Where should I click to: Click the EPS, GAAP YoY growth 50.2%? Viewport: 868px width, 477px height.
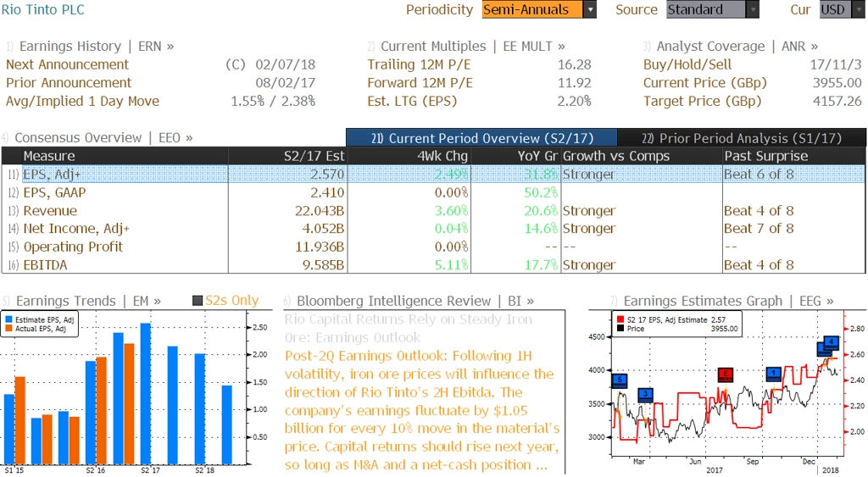(x=541, y=192)
